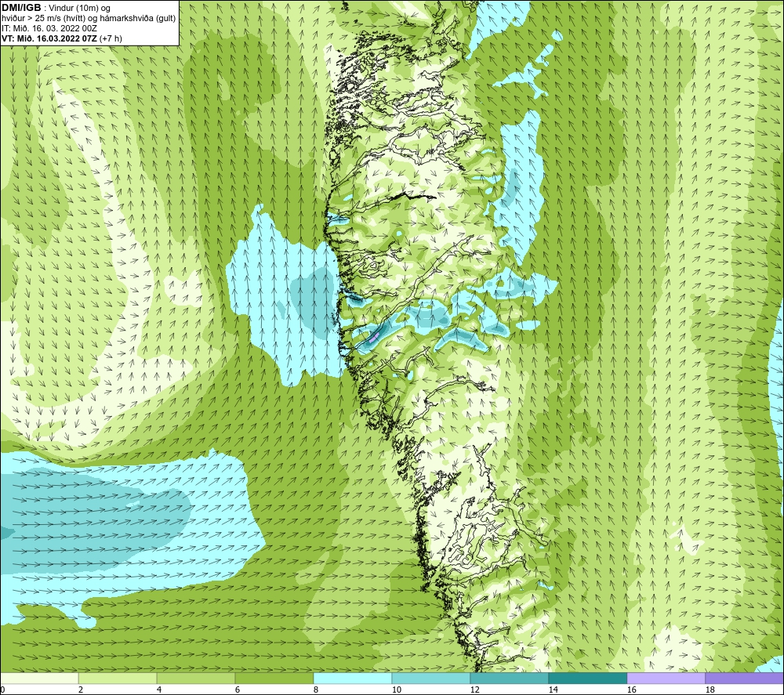Click the legend value label 4
The width and height of the screenshot is (784, 695).
click(159, 690)
